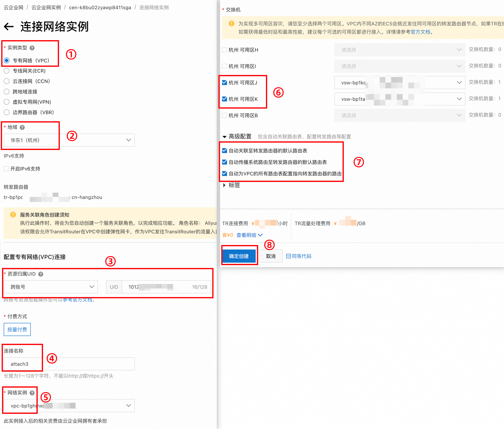
Task: Click help icon next to 地域
Action: (22, 127)
